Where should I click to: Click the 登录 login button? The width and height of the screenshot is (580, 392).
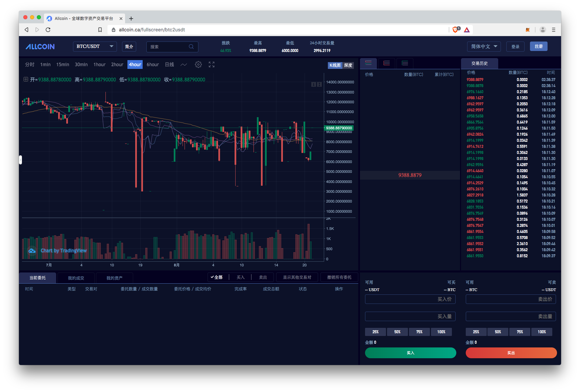(515, 47)
